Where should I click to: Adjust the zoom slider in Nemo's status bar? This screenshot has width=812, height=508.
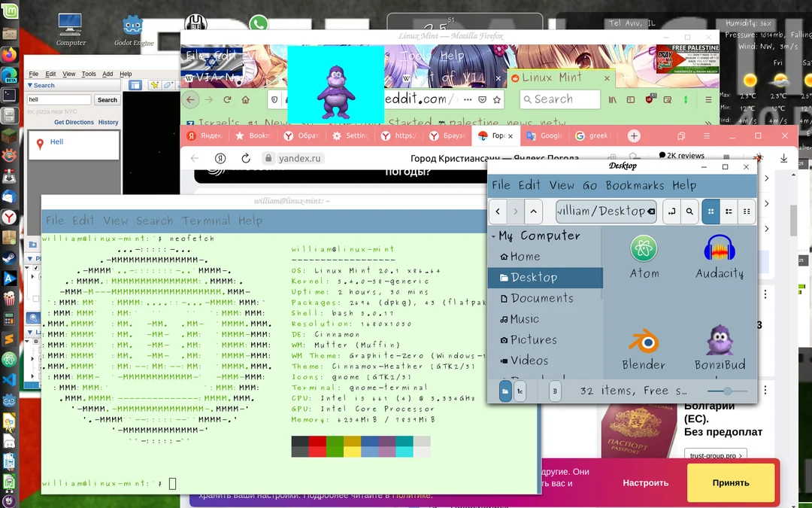coord(727,391)
